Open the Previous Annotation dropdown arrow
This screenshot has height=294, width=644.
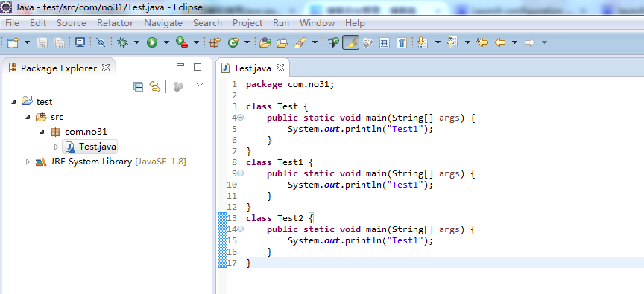467,42
